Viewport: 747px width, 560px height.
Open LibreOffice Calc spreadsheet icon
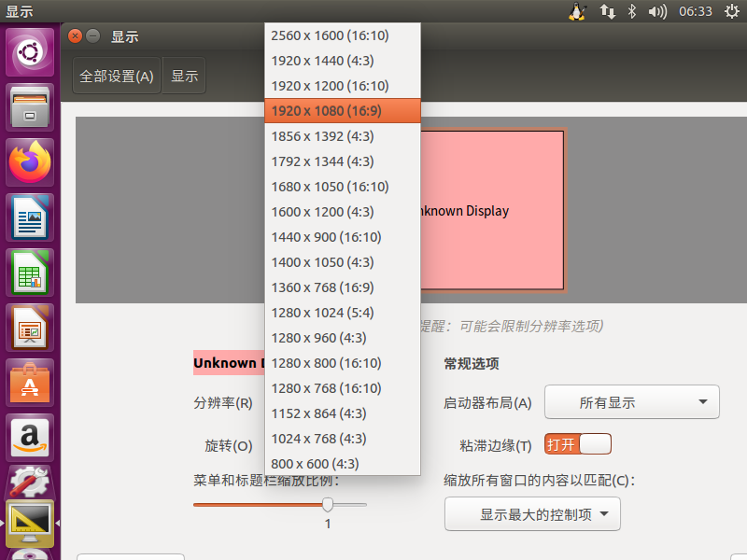click(x=31, y=273)
